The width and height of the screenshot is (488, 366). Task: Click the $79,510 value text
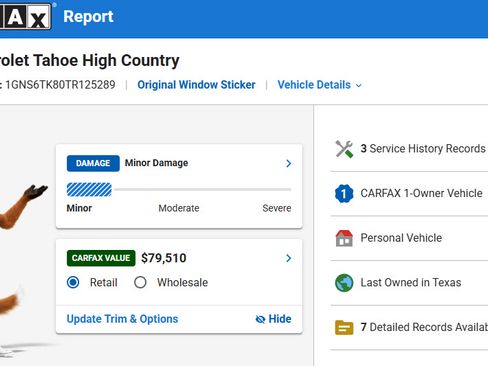(x=164, y=258)
